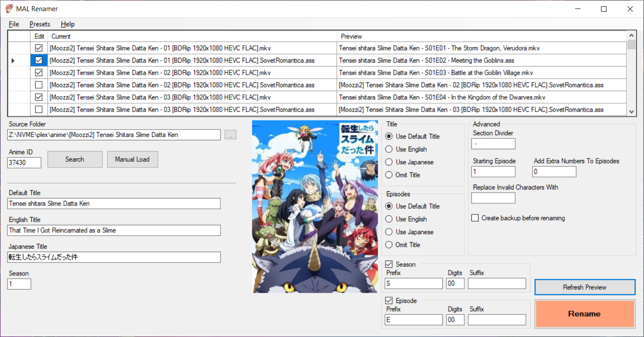644x337 pixels.
Task: Open the Presets menu
Action: click(x=40, y=24)
